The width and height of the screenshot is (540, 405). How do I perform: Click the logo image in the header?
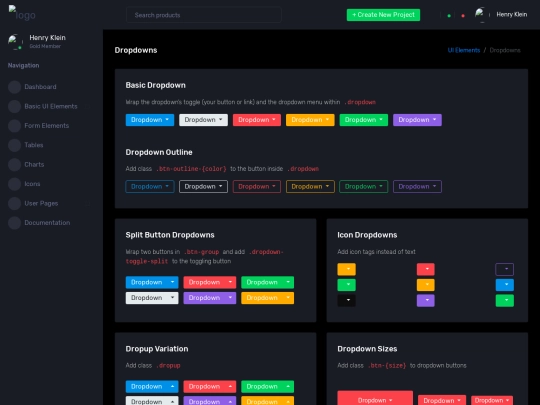point(22,13)
